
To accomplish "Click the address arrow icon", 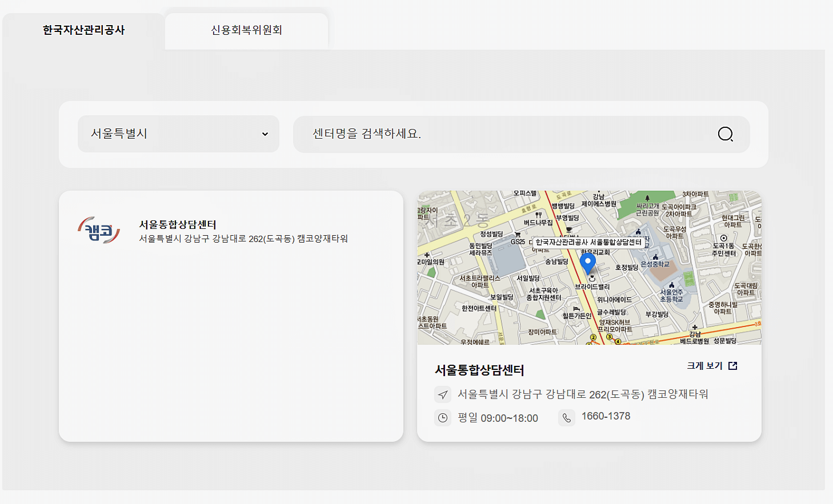I will click(x=443, y=394).
